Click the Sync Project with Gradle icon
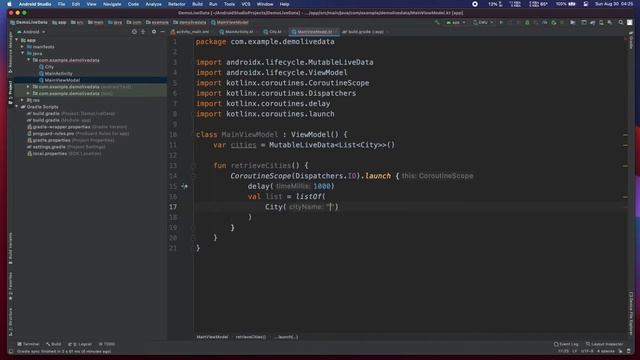Screen dimensions: 640x360 pos(592,22)
